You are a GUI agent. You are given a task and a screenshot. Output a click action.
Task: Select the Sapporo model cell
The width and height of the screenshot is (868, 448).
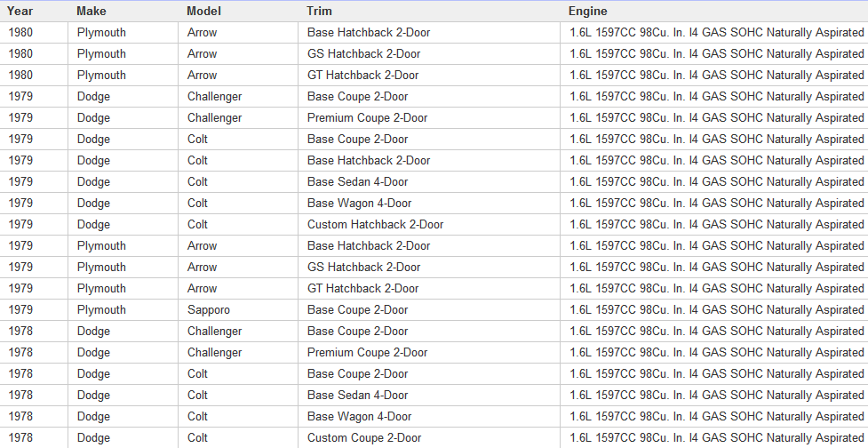click(209, 309)
